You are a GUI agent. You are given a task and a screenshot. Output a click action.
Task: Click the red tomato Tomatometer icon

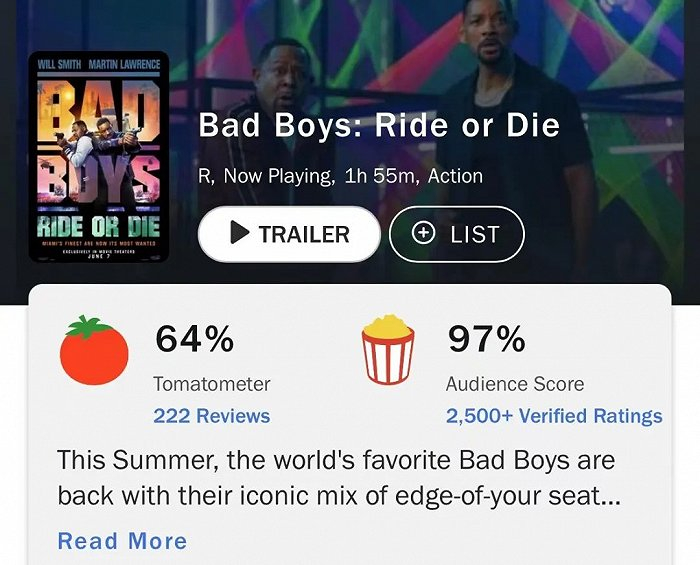(94, 351)
